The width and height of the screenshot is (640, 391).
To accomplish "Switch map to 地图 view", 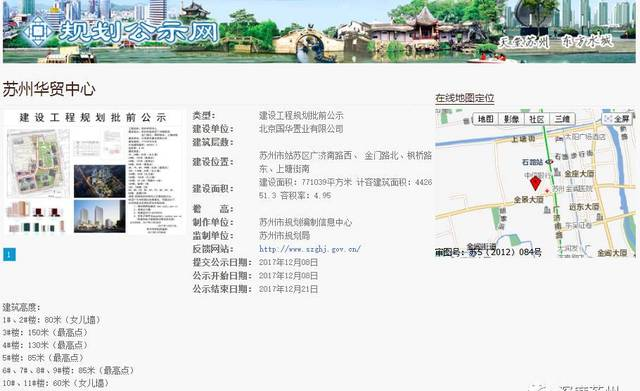I will click(x=486, y=119).
